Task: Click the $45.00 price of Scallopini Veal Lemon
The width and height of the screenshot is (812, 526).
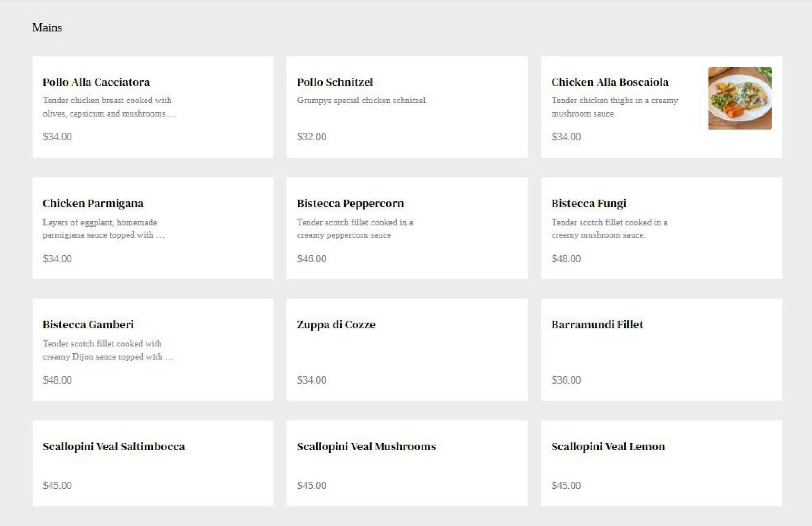Action: point(566,485)
